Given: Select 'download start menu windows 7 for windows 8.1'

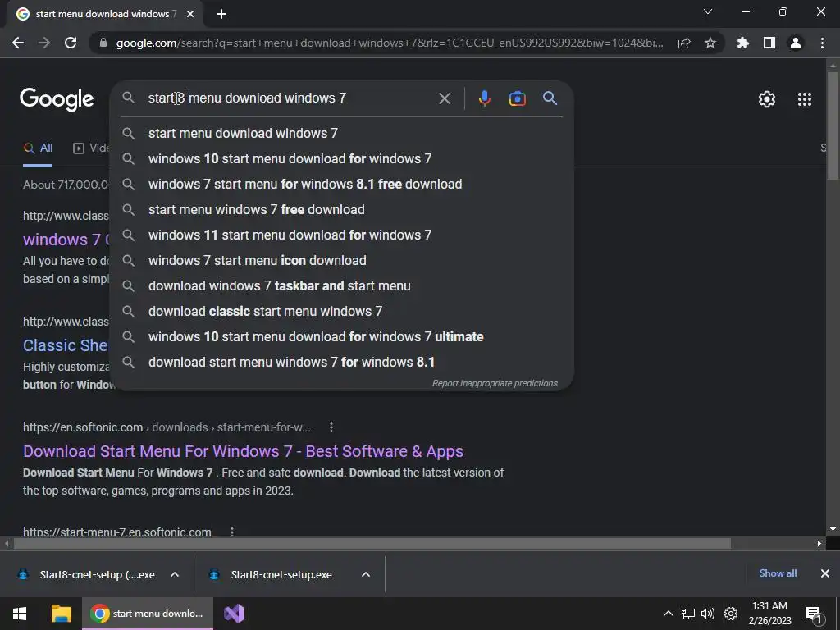Looking at the screenshot, I should [342, 362].
